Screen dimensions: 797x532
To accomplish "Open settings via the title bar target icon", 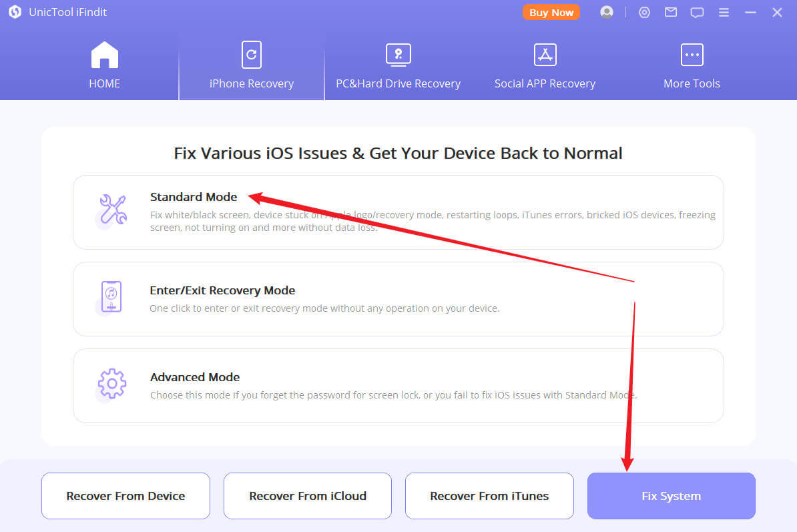I will tap(644, 12).
